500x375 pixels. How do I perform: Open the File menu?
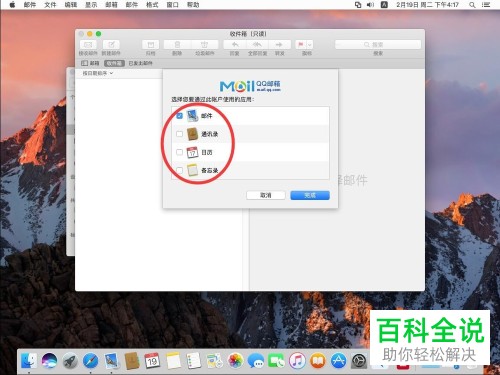point(50,5)
